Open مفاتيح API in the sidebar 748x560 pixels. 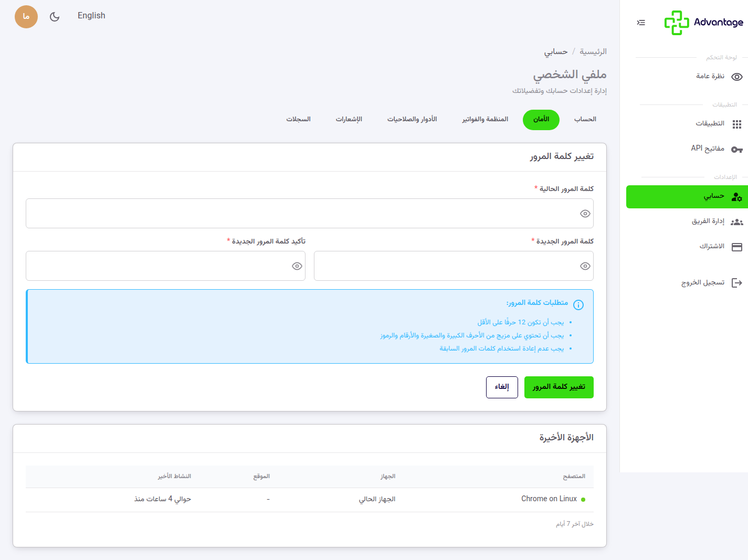pyautogui.click(x=687, y=149)
